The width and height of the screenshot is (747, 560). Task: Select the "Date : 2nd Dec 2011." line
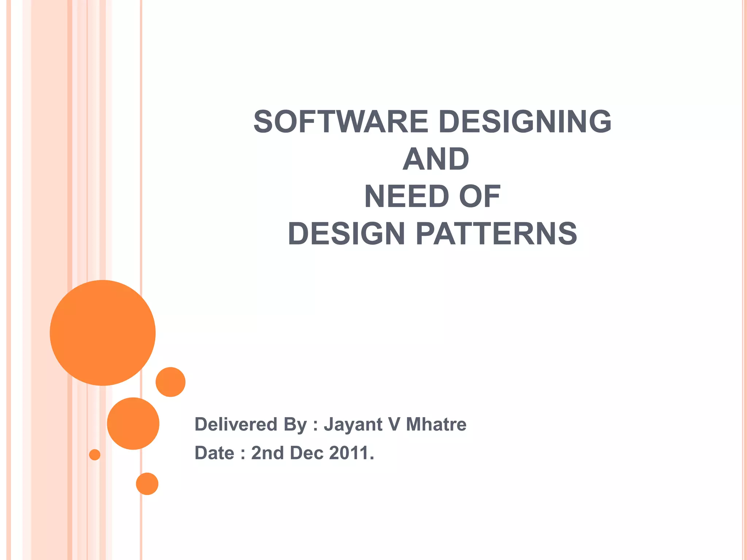[285, 453]
